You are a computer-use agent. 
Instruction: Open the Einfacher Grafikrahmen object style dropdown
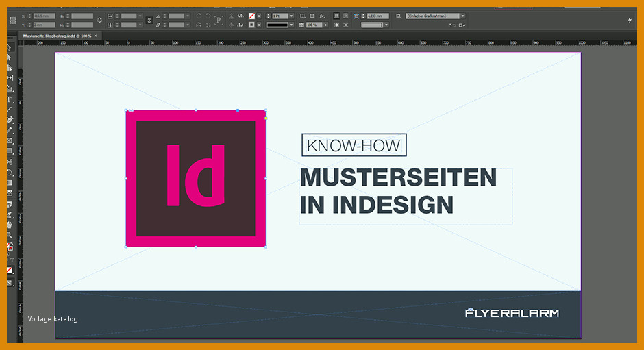point(462,16)
